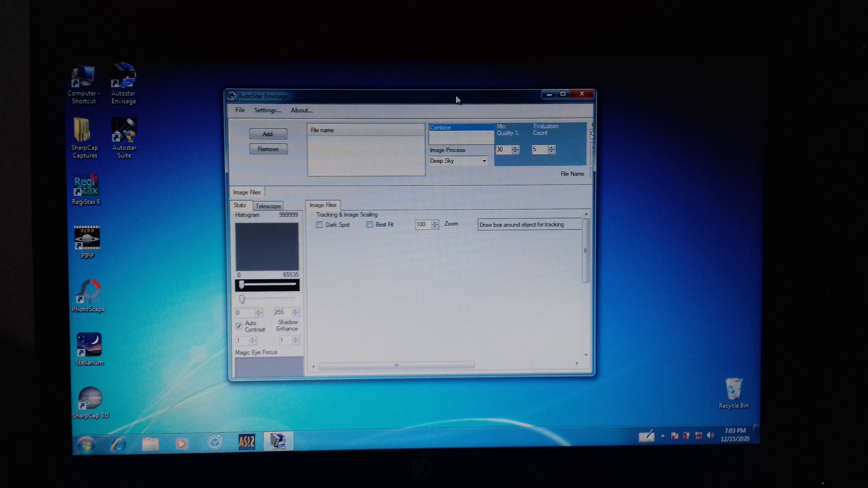Increase Min Quality % value
Image resolution: width=868 pixels, height=488 pixels.
pyautogui.click(x=515, y=147)
